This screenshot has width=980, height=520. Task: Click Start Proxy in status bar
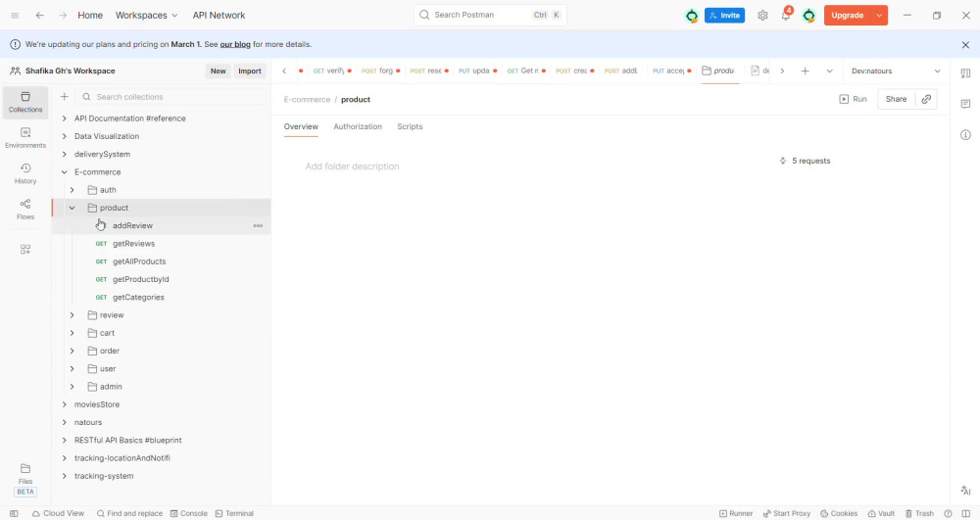click(x=786, y=514)
